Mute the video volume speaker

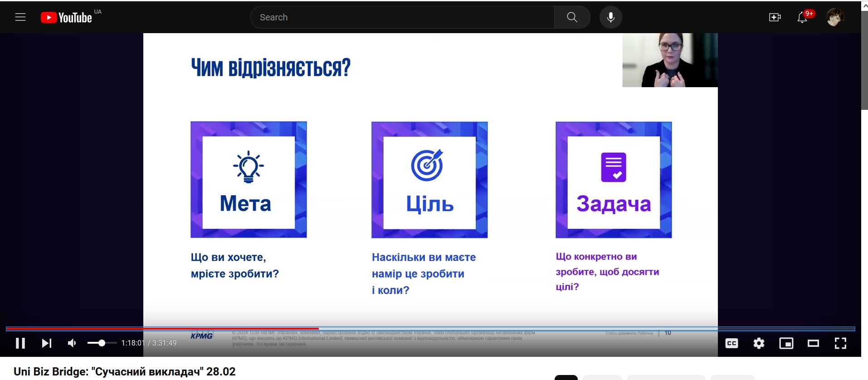pyautogui.click(x=72, y=343)
